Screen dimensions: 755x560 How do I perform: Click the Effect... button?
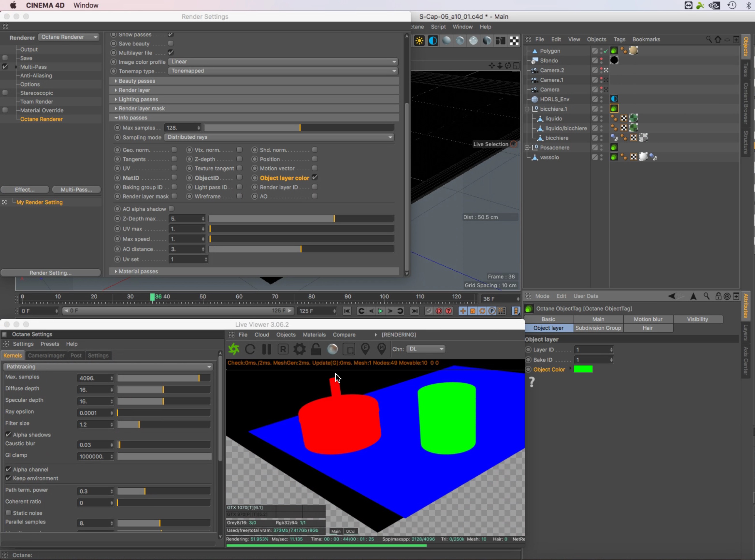25,190
